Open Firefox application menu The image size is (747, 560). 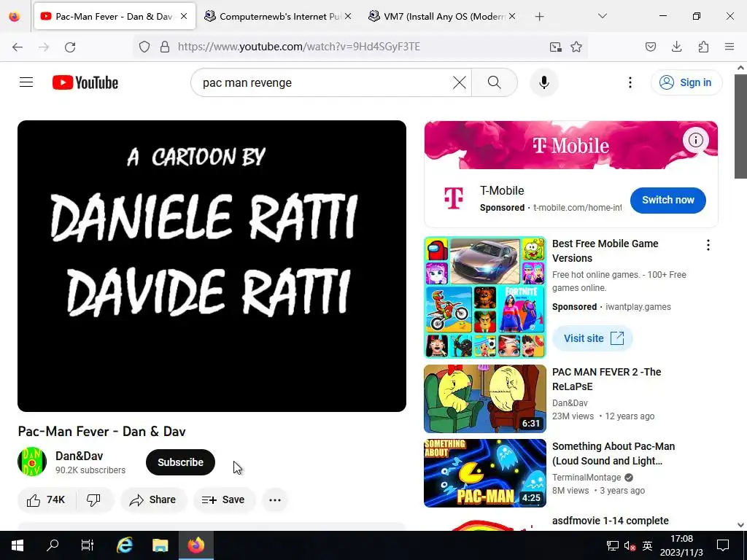[x=729, y=47]
